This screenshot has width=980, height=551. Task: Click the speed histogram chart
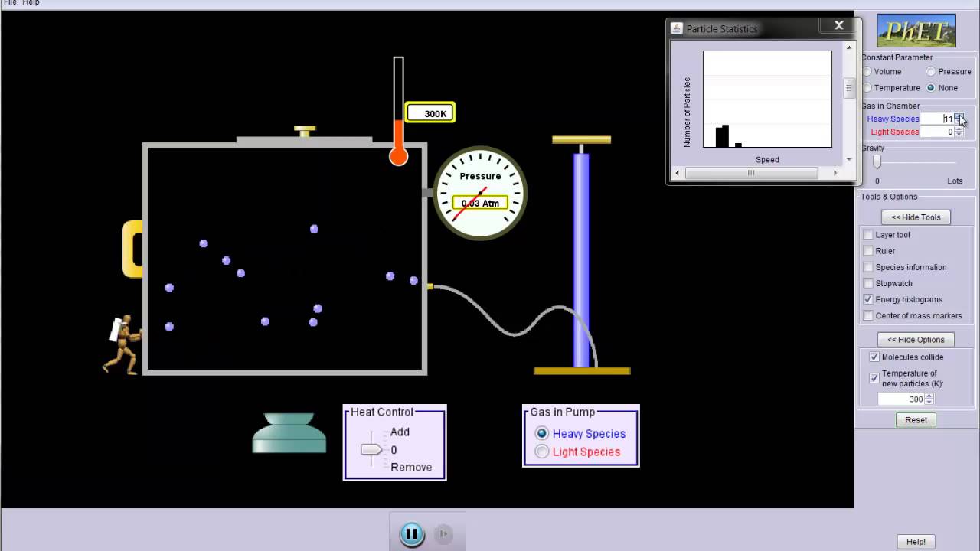pyautogui.click(x=767, y=99)
